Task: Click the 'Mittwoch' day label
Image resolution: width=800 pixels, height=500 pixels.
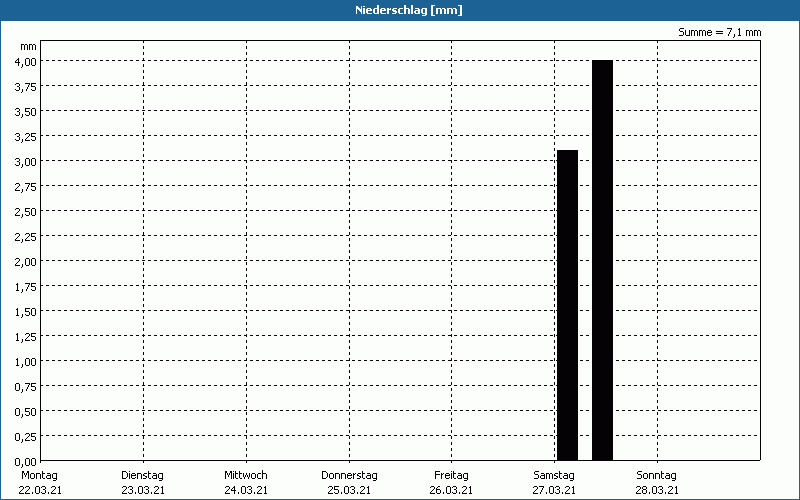Action: click(246, 476)
